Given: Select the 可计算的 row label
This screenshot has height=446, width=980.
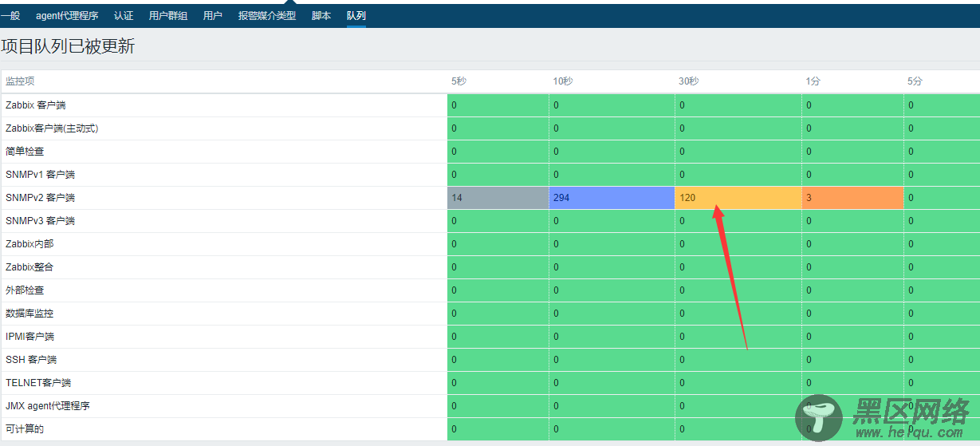Looking at the screenshot, I should 25,429.
